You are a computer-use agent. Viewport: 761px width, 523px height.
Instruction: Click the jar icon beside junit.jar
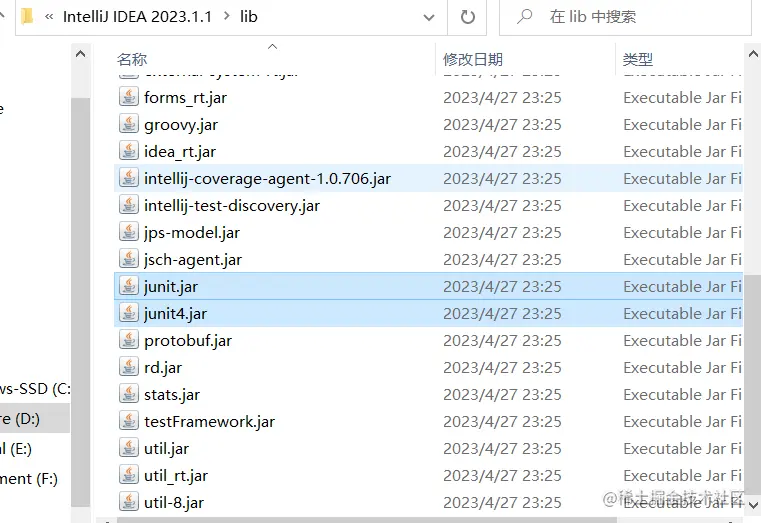tap(129, 286)
